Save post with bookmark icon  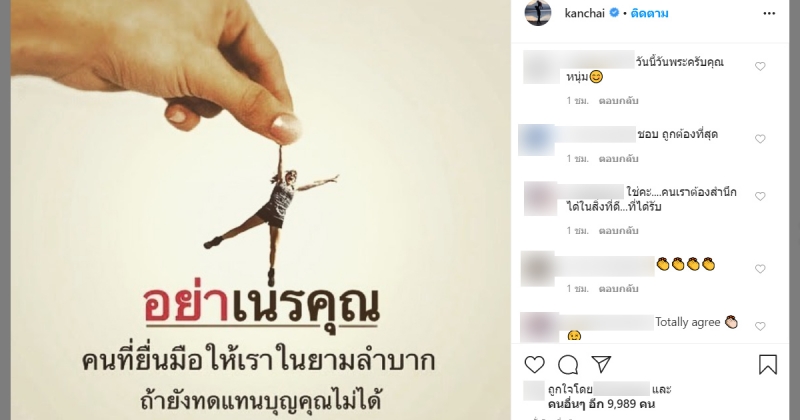767,364
